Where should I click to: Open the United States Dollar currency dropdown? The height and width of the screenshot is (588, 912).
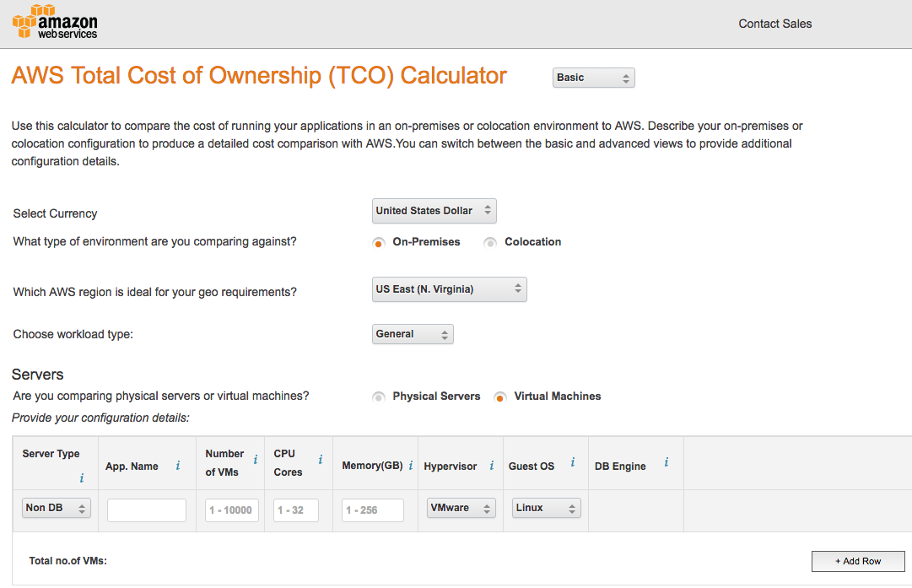click(434, 211)
